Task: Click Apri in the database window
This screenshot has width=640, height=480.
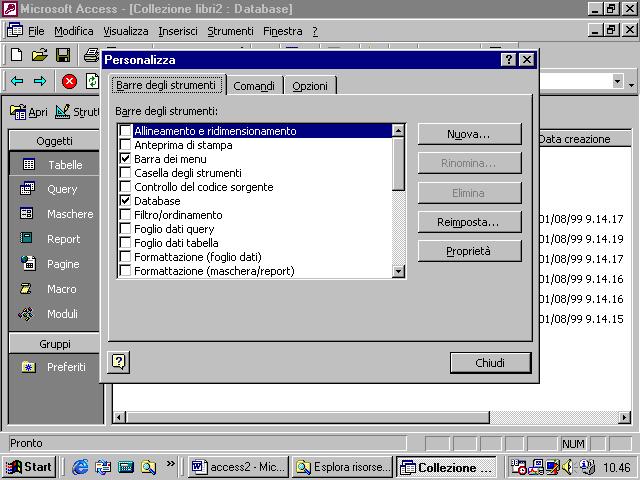Action: [29, 111]
